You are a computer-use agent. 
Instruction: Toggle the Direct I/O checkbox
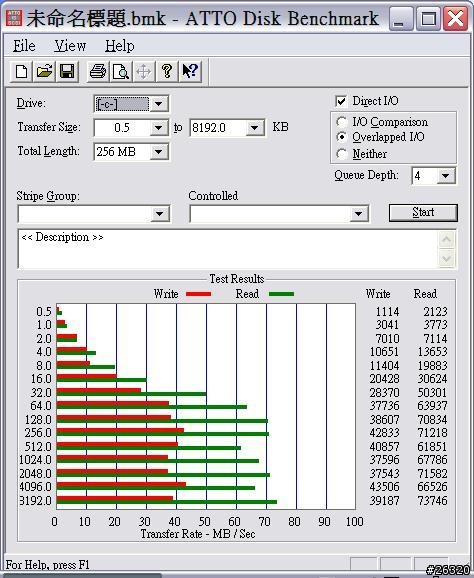[x=341, y=101]
